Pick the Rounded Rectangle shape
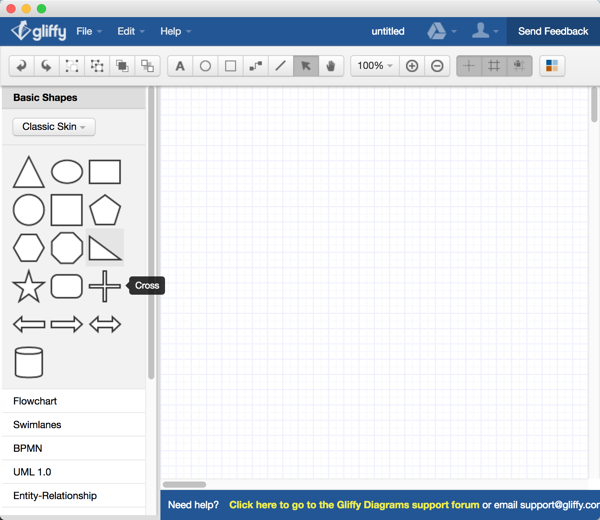The image size is (600, 520). tap(67, 286)
